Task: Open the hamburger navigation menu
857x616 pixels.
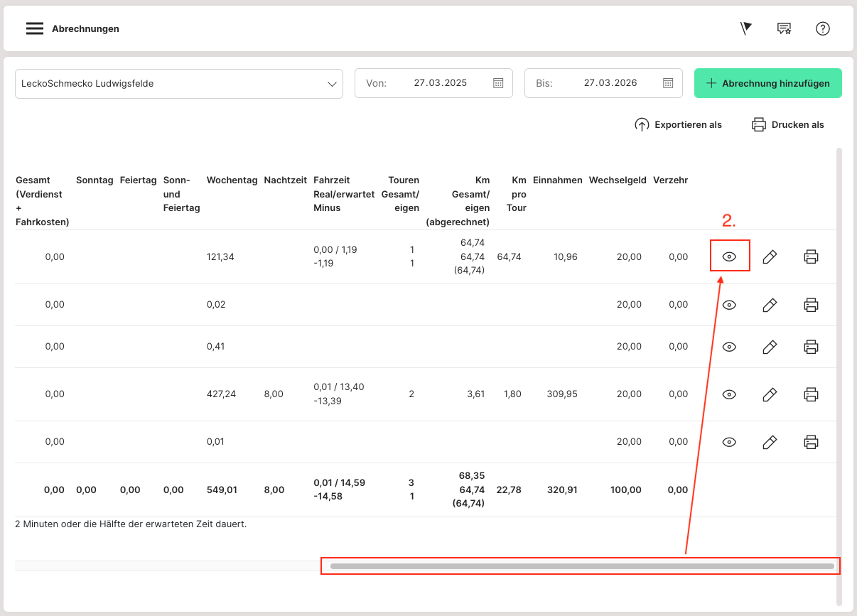Action: 35,28
